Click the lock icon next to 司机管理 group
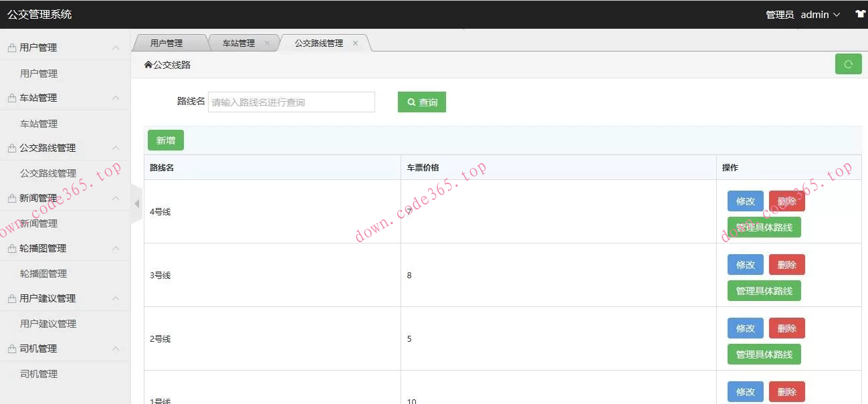 click(x=11, y=348)
